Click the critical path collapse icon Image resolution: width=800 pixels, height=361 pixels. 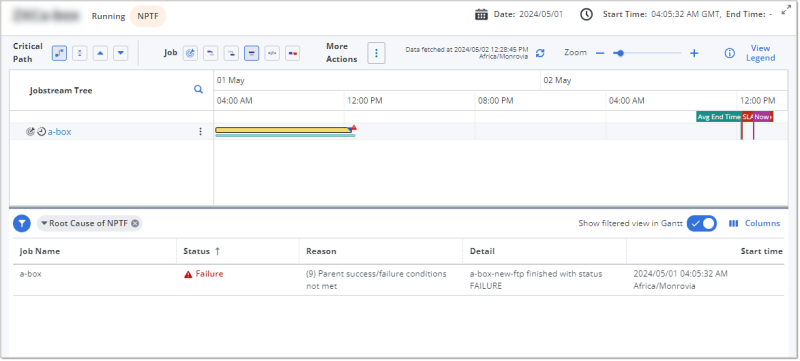80,53
